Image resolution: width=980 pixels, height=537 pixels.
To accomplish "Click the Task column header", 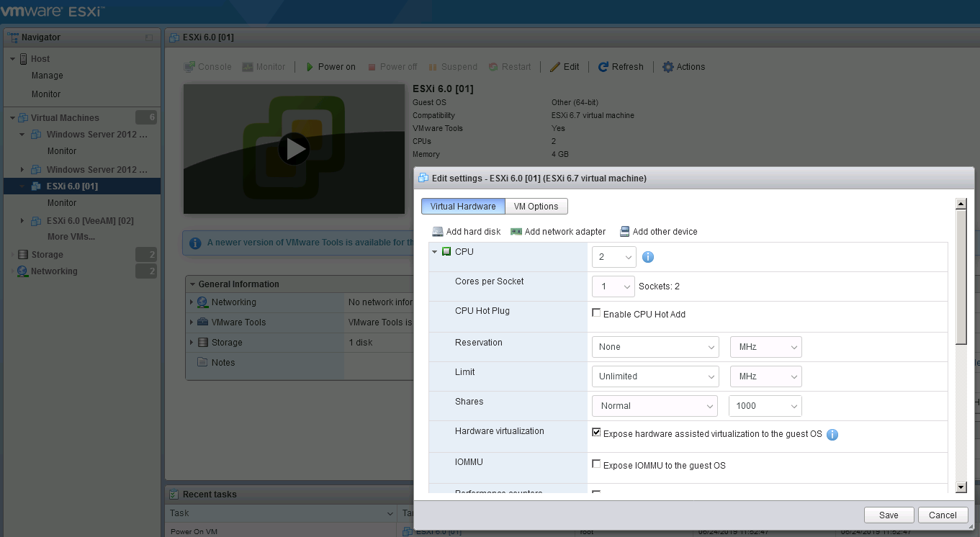I will 281,513.
